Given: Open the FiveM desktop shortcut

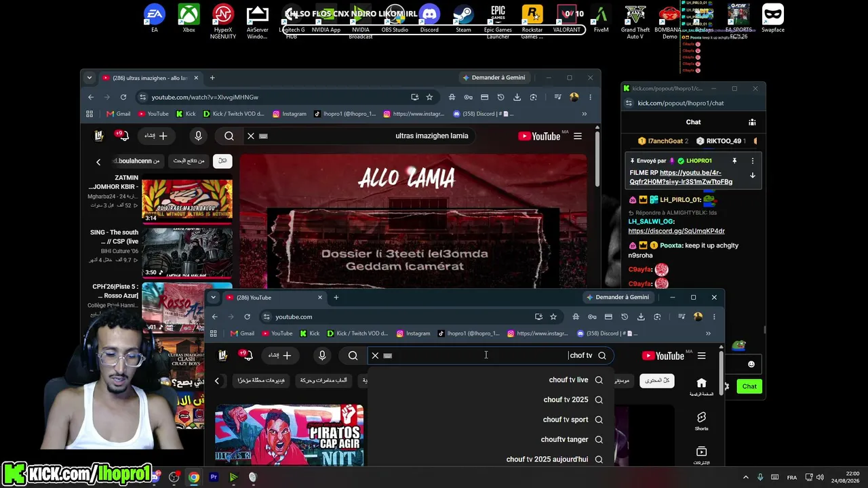Looking at the screenshot, I should pos(601,19).
